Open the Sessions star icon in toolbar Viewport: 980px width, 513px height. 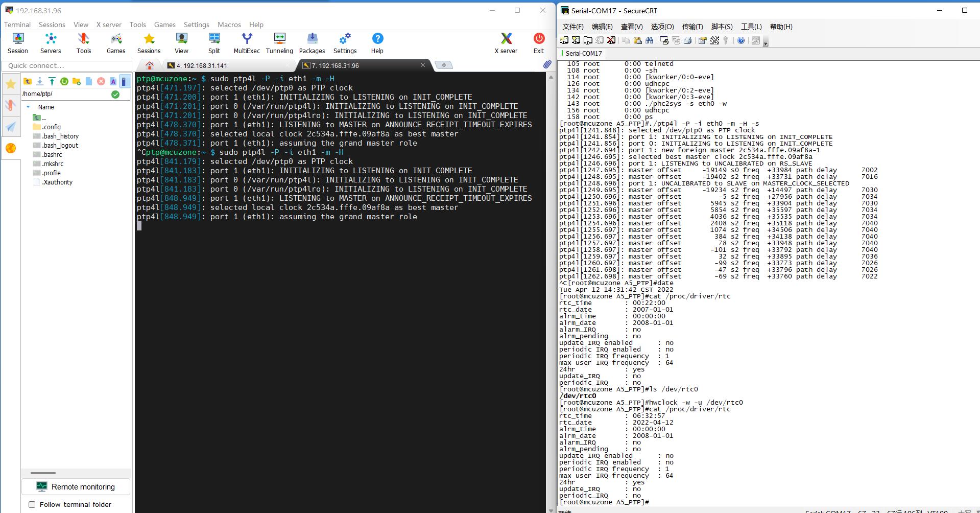pyautogui.click(x=149, y=43)
